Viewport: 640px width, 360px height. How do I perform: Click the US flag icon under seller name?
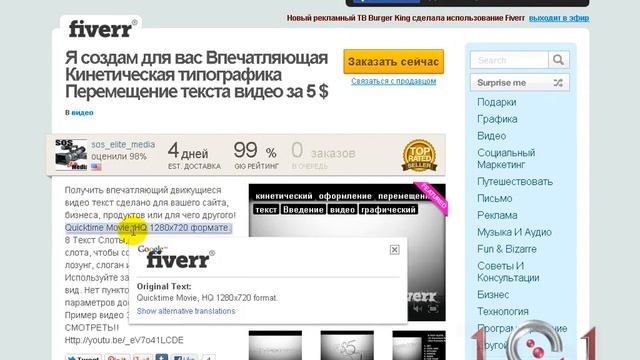tap(96, 167)
